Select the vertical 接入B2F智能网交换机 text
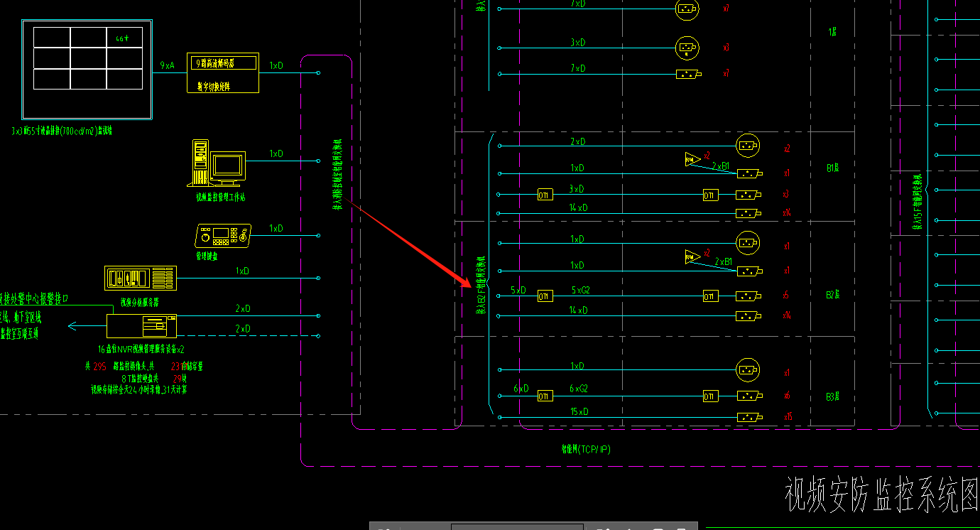 point(480,285)
